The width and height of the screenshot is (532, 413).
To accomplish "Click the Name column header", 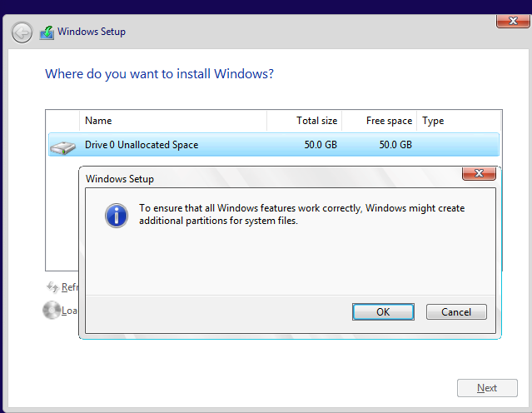I will tap(173, 121).
